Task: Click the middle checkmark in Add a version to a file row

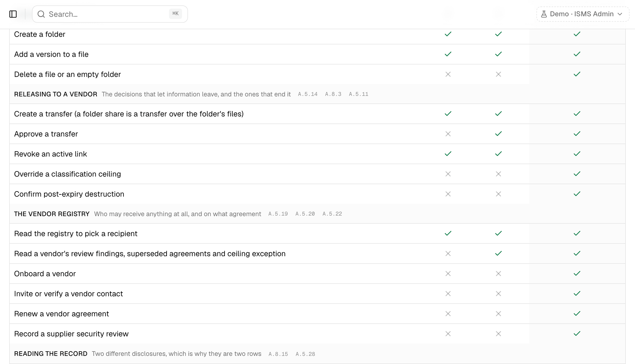Action: (498, 54)
